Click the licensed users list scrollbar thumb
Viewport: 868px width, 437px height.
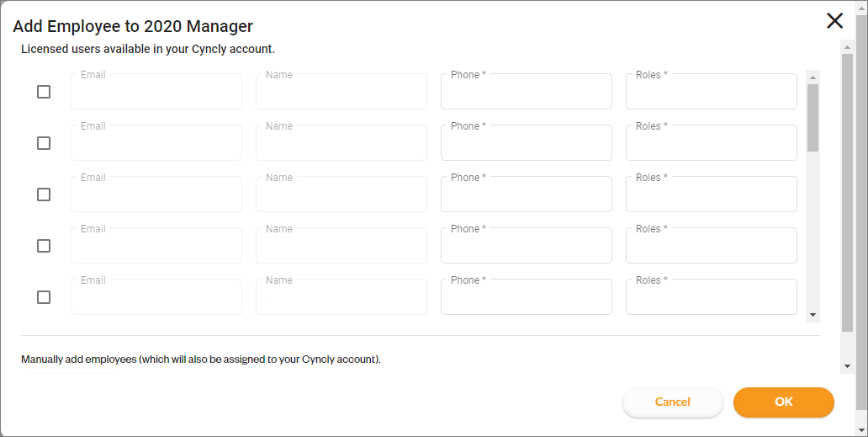tap(812, 117)
